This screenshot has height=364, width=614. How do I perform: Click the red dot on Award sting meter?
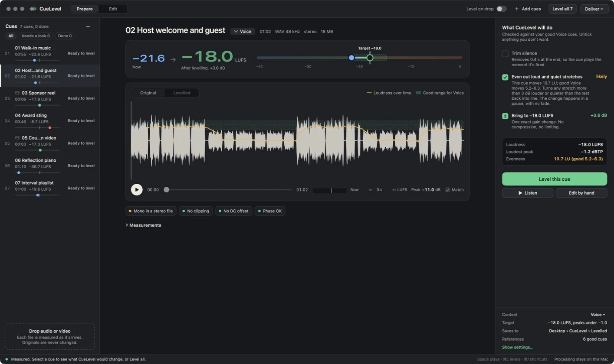50,128
